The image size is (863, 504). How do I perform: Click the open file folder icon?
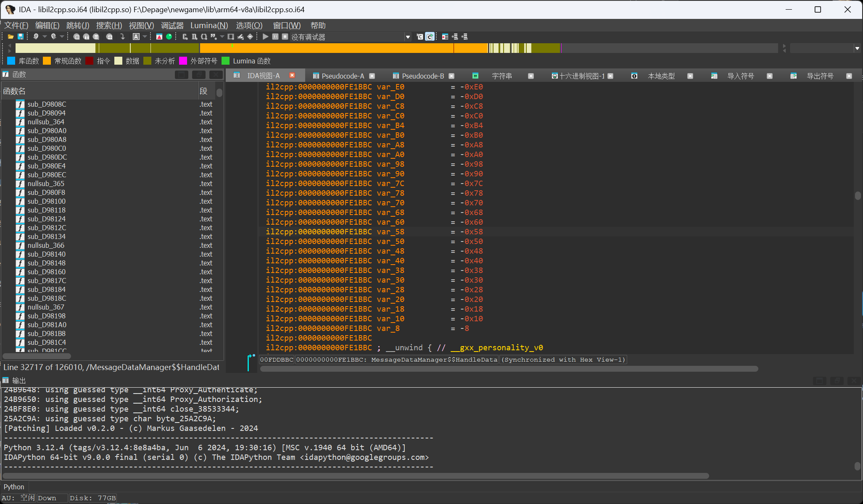[11, 37]
